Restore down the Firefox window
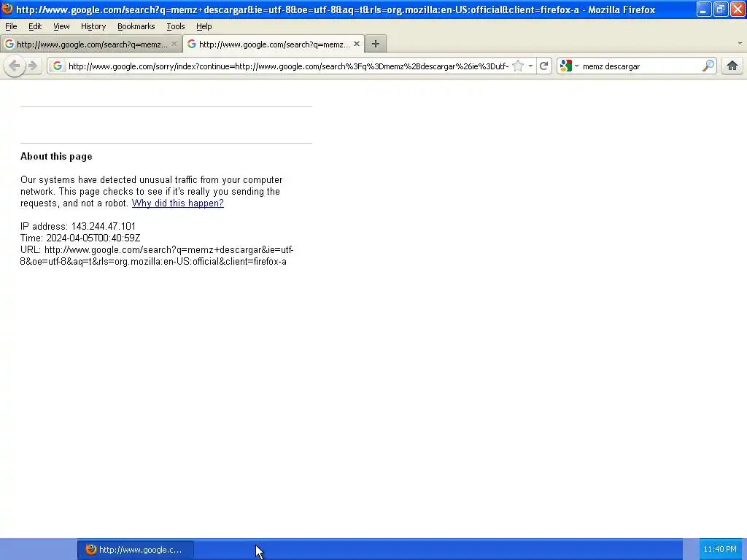 720,9
